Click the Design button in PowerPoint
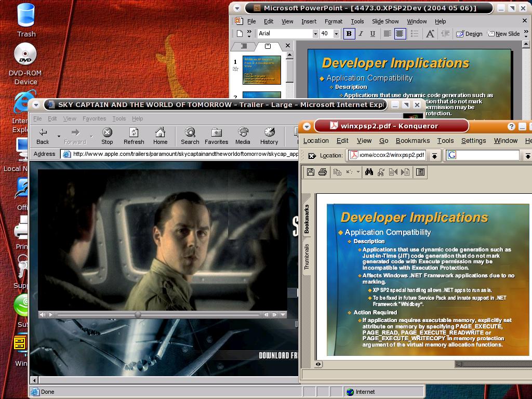 tap(469, 34)
